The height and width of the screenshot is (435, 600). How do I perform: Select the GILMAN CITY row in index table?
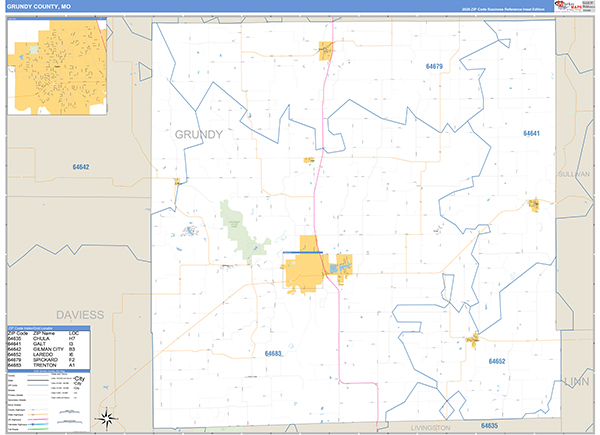pyautogui.click(x=49, y=349)
